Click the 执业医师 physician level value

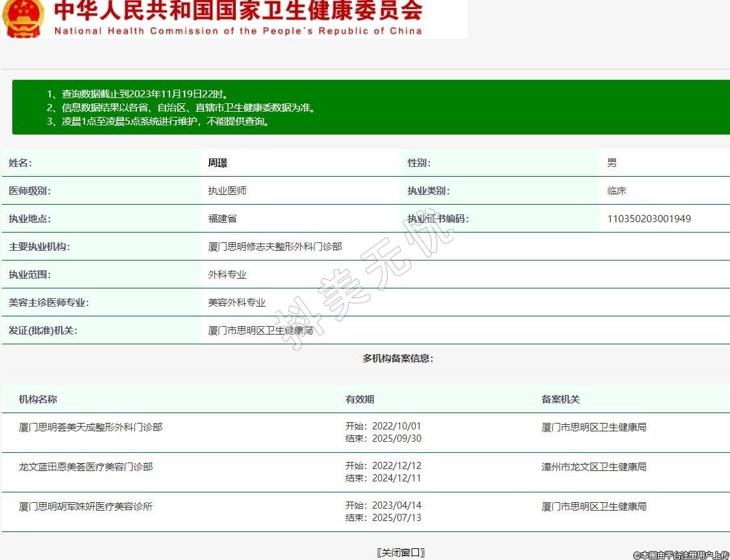(x=227, y=191)
